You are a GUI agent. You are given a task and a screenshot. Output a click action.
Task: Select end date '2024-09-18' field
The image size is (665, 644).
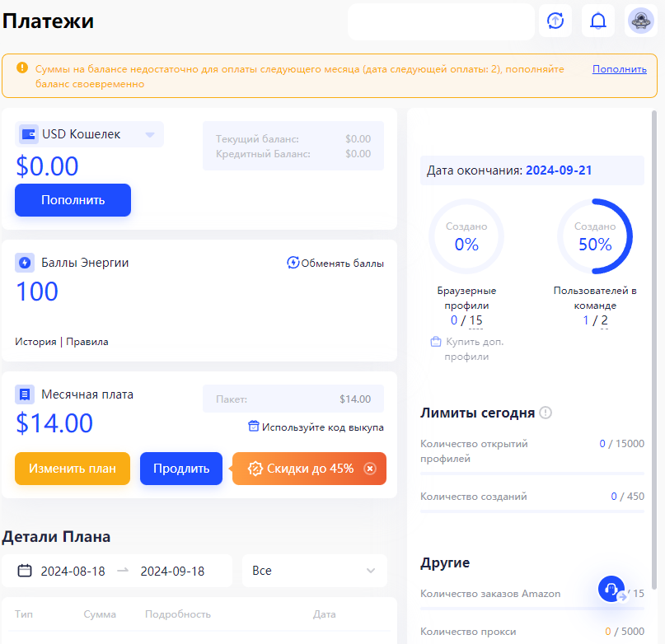(172, 571)
